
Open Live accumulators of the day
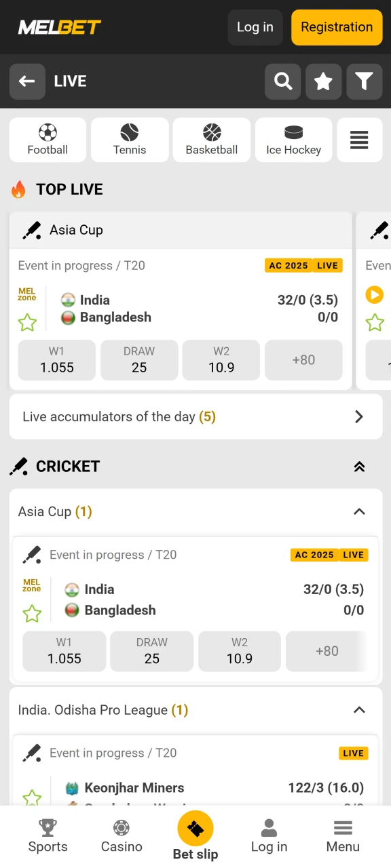click(x=195, y=416)
